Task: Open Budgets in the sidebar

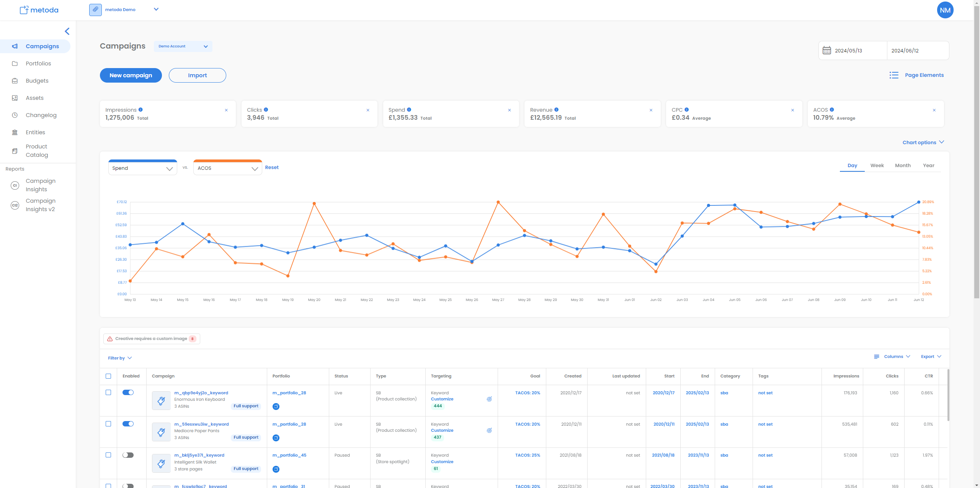Action: 37,81
